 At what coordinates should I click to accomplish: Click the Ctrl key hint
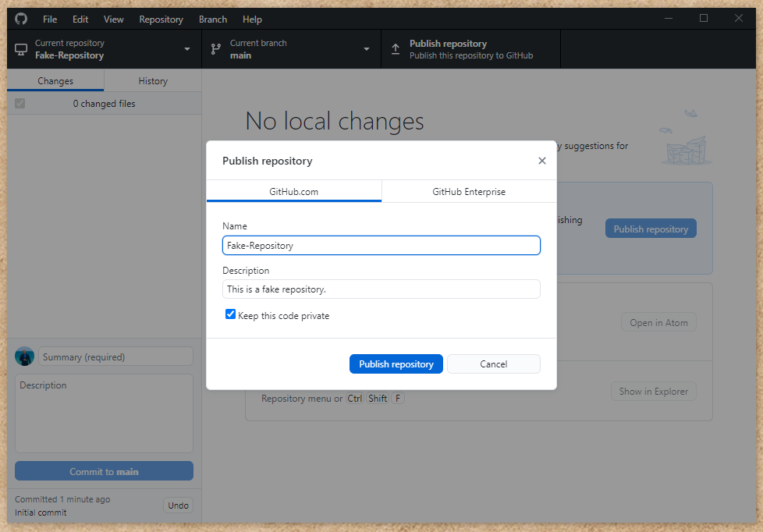[355, 398]
